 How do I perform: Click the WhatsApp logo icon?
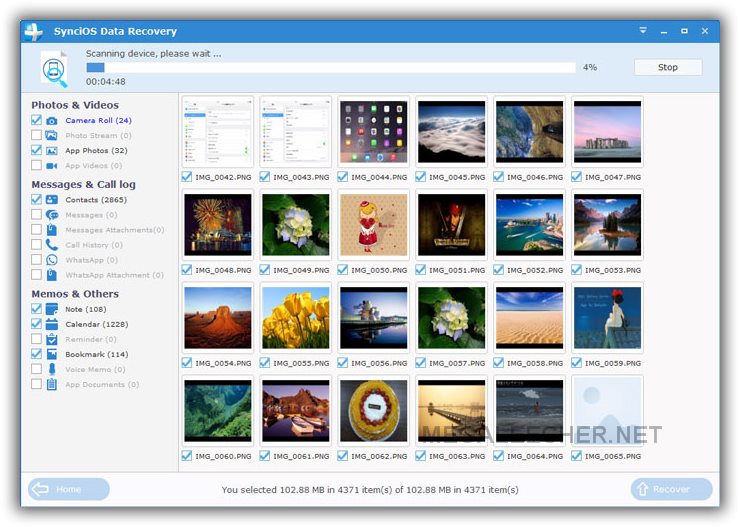51,260
